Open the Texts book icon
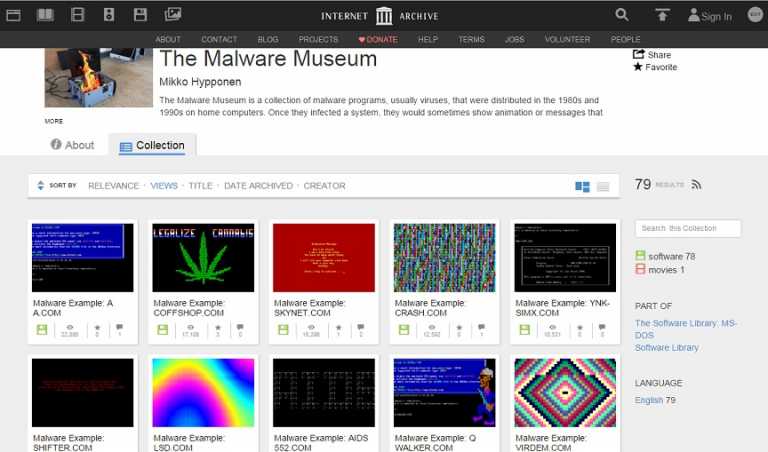Viewport: 768px width, 452px height. 45,15
